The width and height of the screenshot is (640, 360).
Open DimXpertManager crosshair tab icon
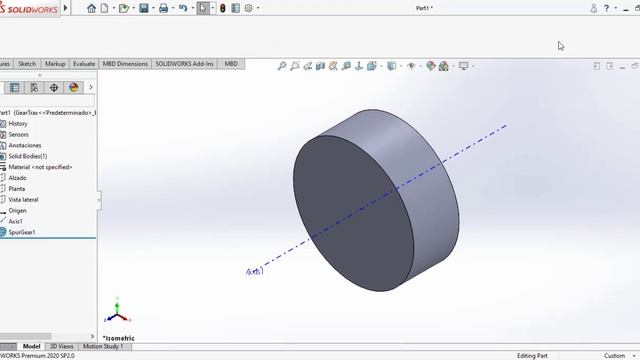tap(54, 87)
